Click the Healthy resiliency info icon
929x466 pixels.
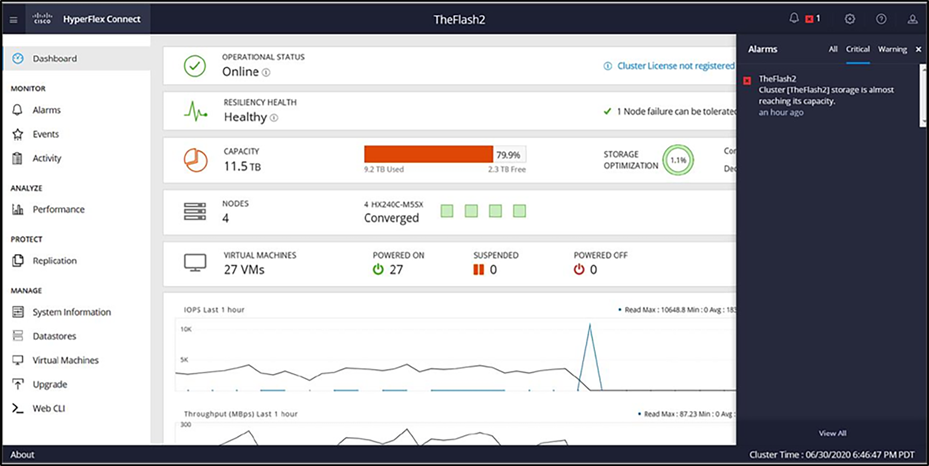pyautogui.click(x=274, y=118)
